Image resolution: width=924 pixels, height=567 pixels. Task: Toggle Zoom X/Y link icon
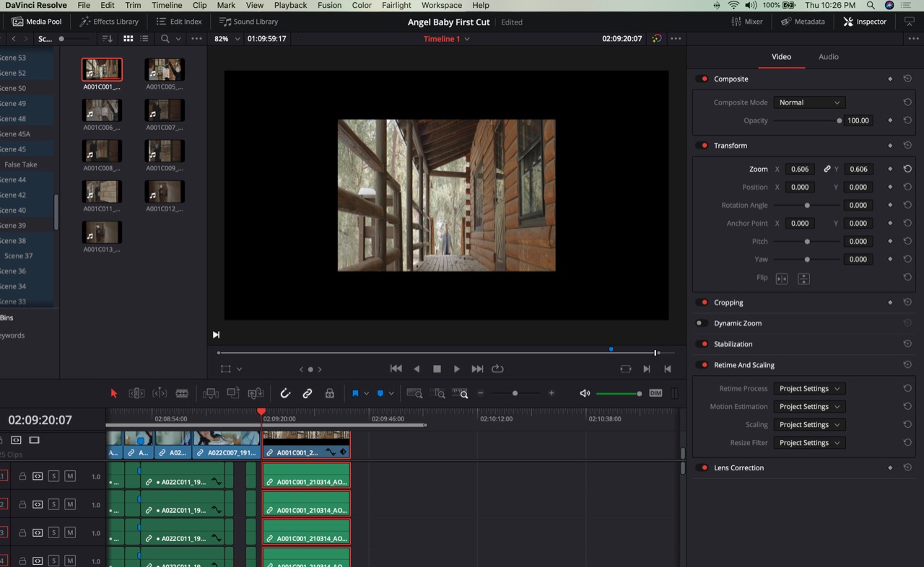[x=827, y=169]
